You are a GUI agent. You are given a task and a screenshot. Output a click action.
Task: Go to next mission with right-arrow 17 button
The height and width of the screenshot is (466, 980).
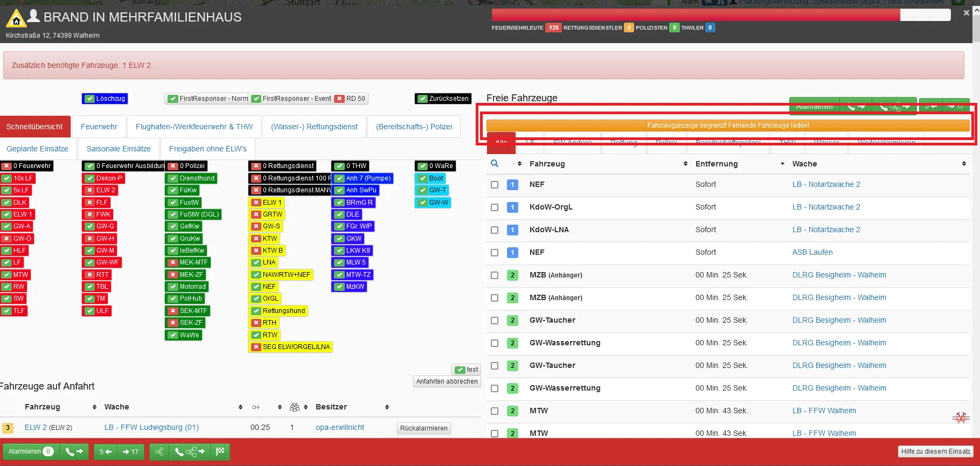pyautogui.click(x=130, y=451)
